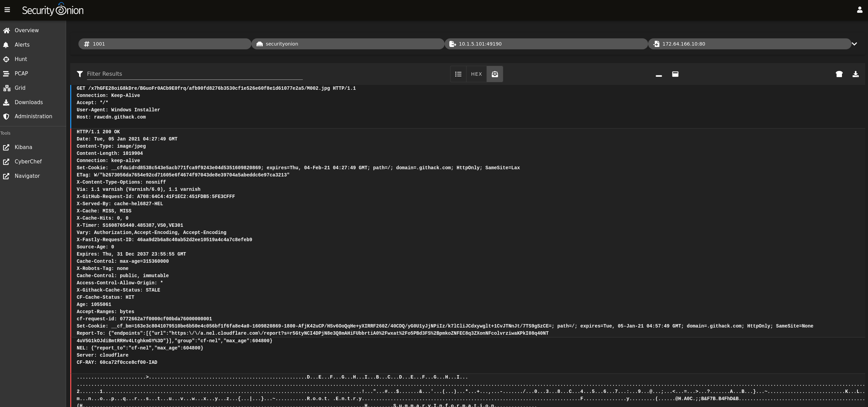Click the Navigator external link icon
868x407 pixels.
point(6,176)
